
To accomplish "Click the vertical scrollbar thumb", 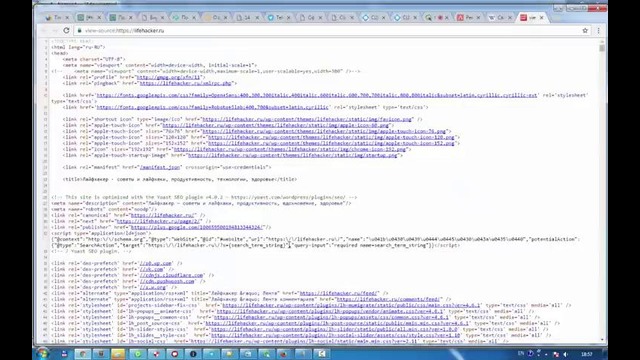I will click(602, 48).
